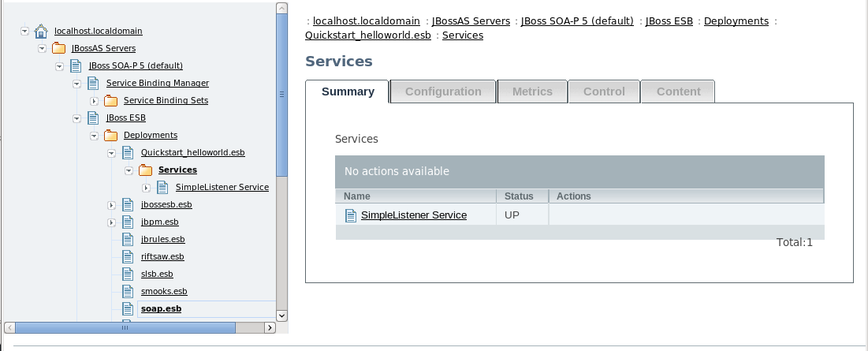Click the document icon beside jbrules.esb
Viewport: 868px width, 351px height.
click(x=128, y=239)
